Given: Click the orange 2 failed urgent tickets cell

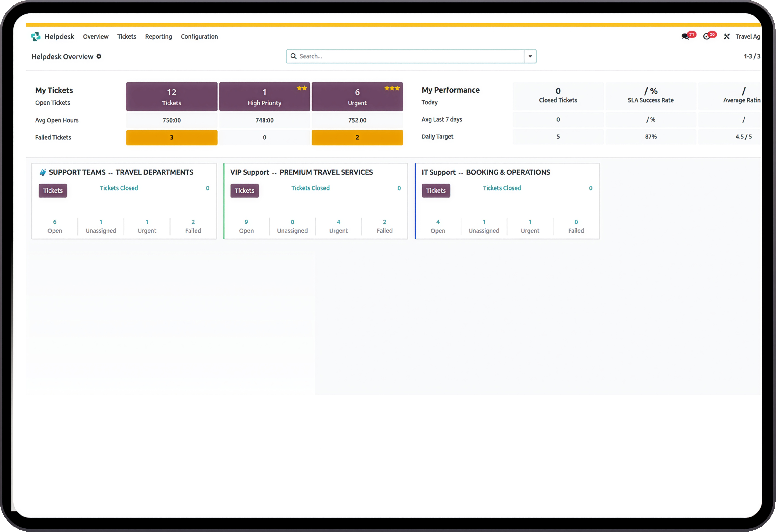Looking at the screenshot, I should coord(357,137).
